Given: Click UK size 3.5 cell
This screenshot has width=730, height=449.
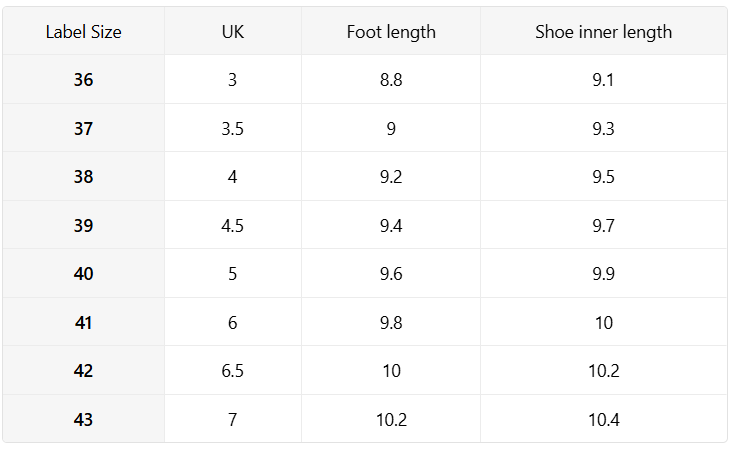Looking at the screenshot, I should [x=233, y=128].
